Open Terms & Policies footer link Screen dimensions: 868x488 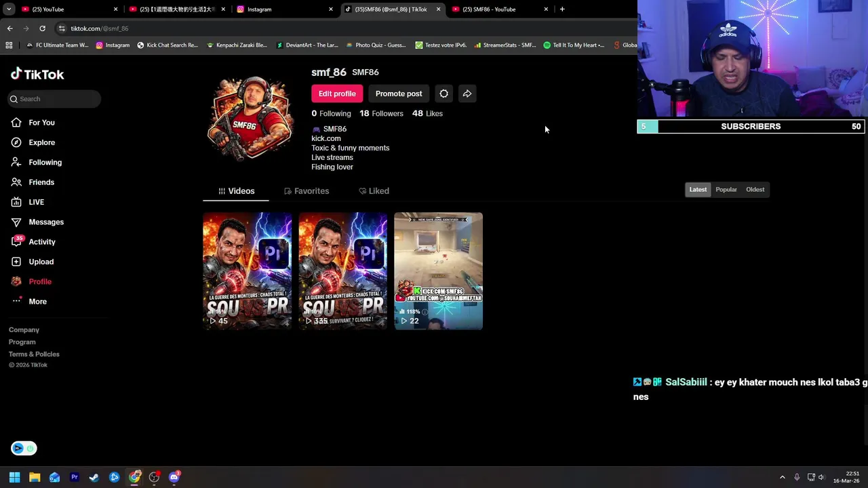pos(34,354)
